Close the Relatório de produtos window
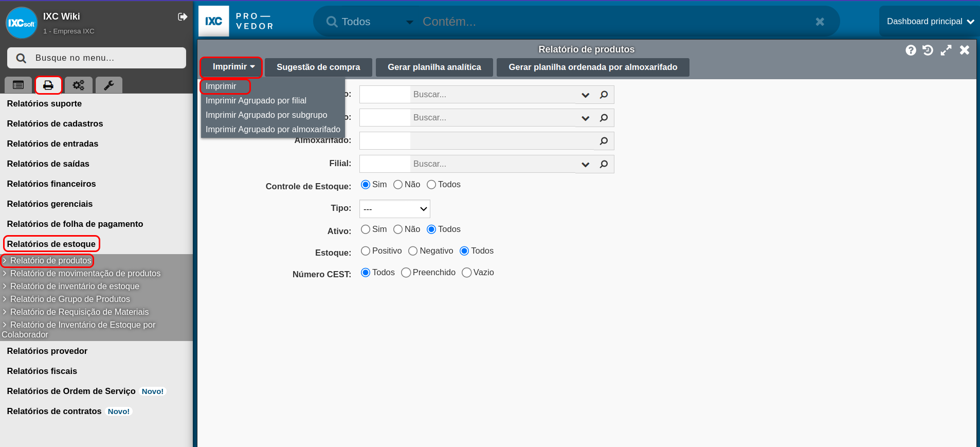The image size is (980, 447). point(965,50)
